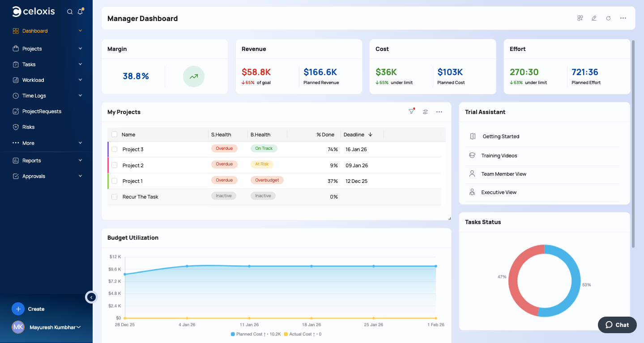
Task: Select all projects via header checkbox
Action: coord(115,135)
